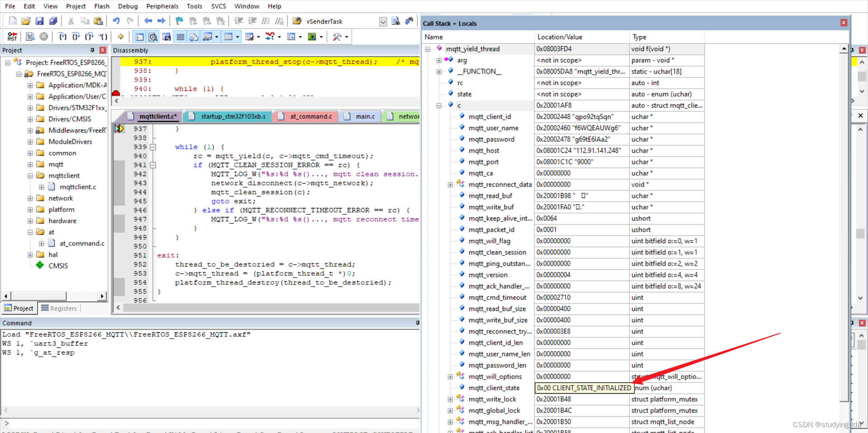Click the mqtt_client_state value edit field
This screenshot has height=433, width=868.
click(584, 388)
